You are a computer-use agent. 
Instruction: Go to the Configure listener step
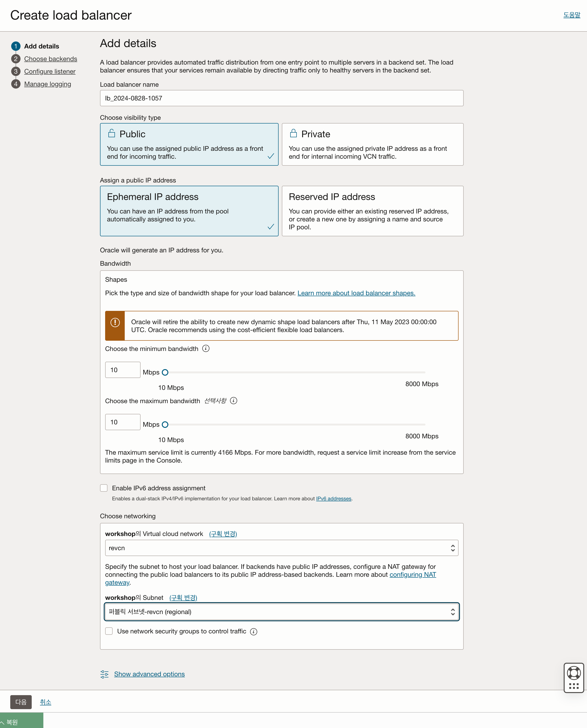click(x=50, y=71)
